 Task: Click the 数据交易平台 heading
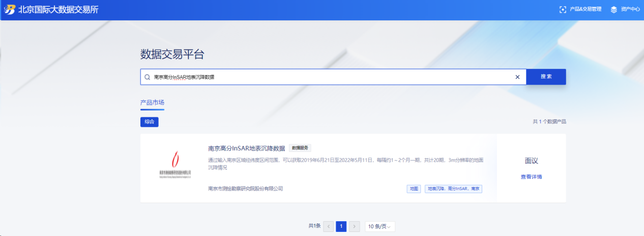172,55
